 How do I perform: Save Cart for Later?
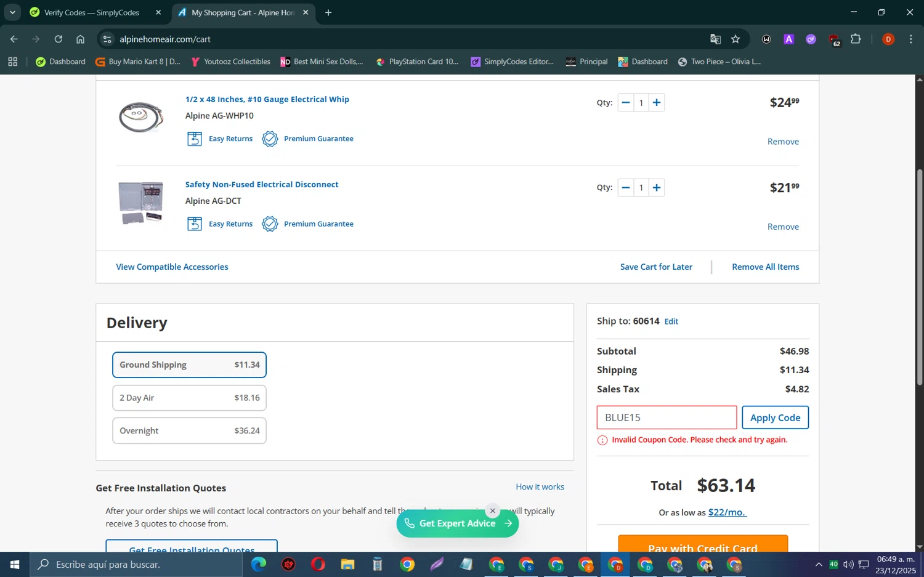656,267
